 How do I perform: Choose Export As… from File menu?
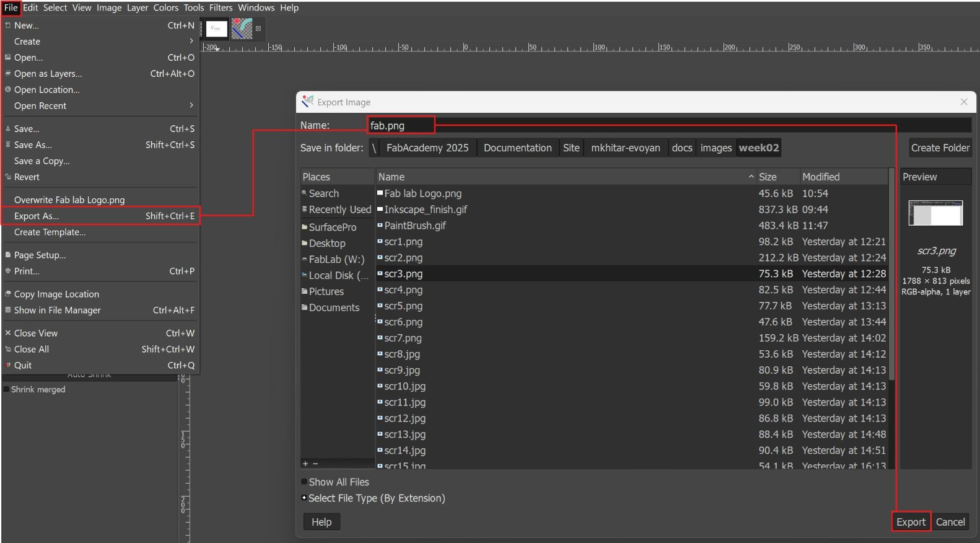pos(100,216)
